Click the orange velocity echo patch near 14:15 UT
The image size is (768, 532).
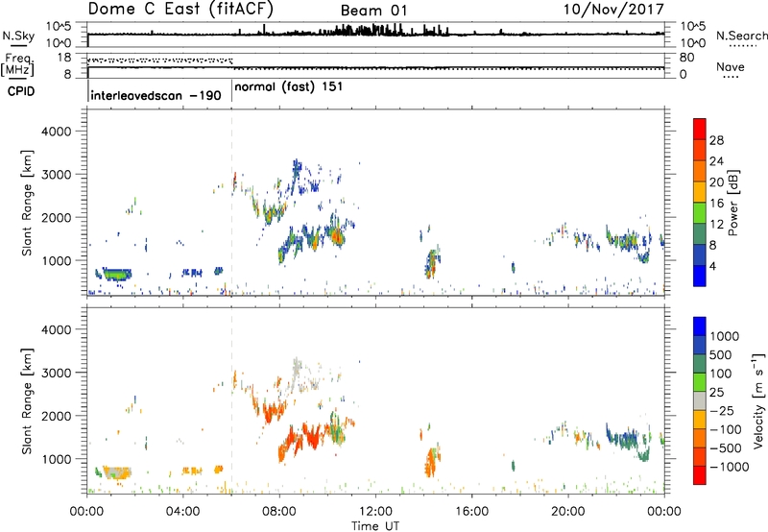coord(430,463)
